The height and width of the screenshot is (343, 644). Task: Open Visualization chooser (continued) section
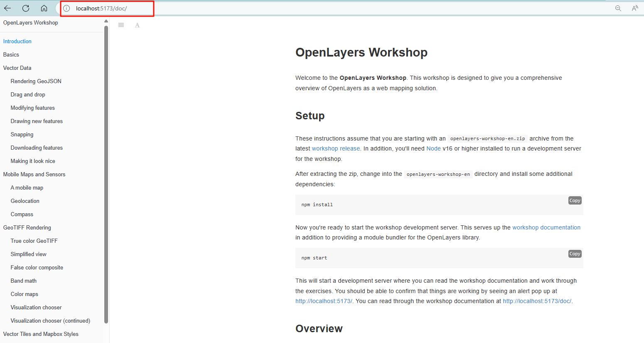50,321
